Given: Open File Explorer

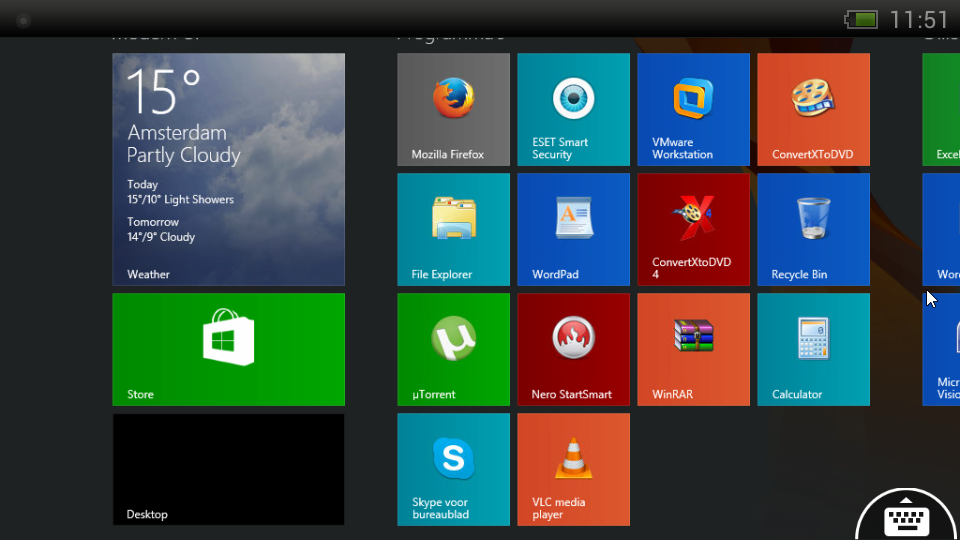Looking at the screenshot, I should coord(453,229).
